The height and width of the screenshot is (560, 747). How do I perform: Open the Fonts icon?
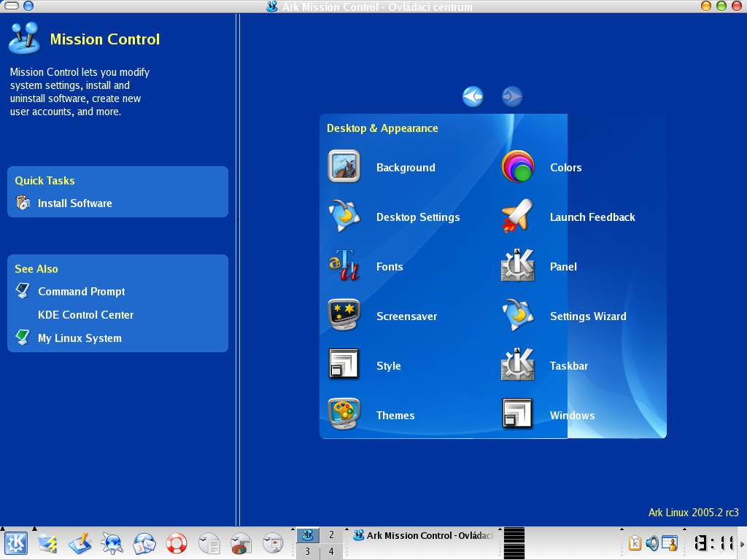[x=344, y=265]
